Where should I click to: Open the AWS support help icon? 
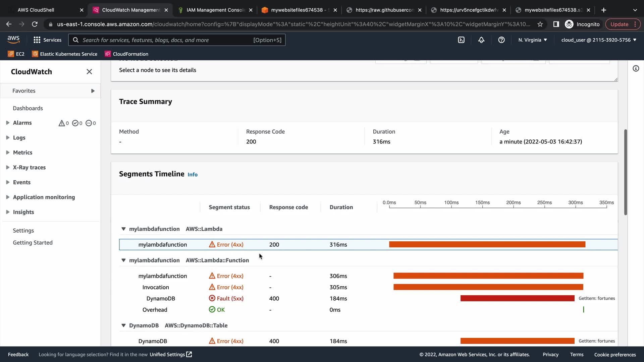[501, 40]
